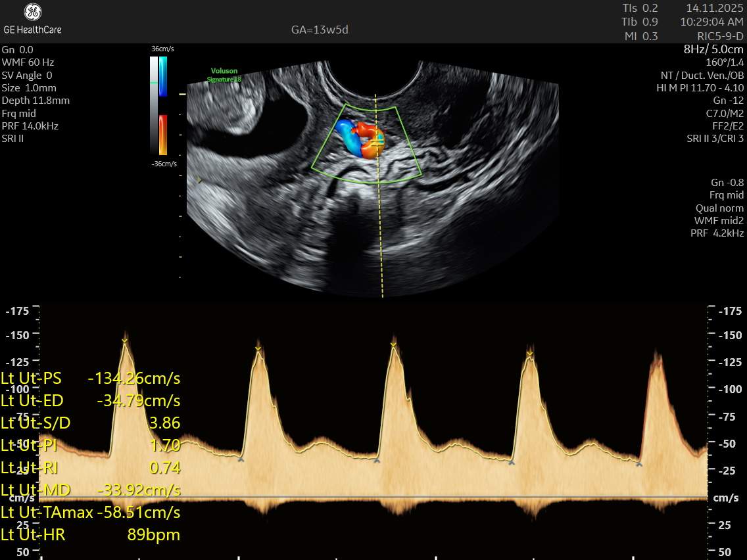Image resolution: width=747 pixels, height=560 pixels.
Task: Click the first end-diastolic marker on the waveform
Action: coord(241,460)
